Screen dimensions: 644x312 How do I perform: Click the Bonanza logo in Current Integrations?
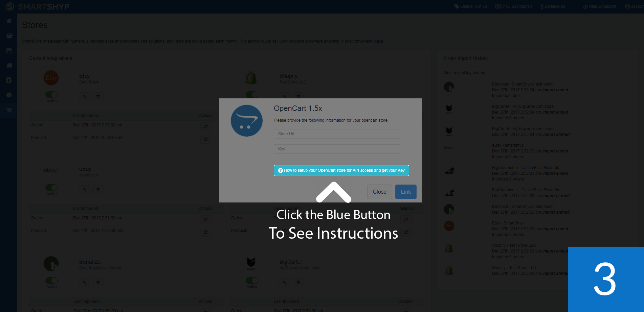point(51,264)
